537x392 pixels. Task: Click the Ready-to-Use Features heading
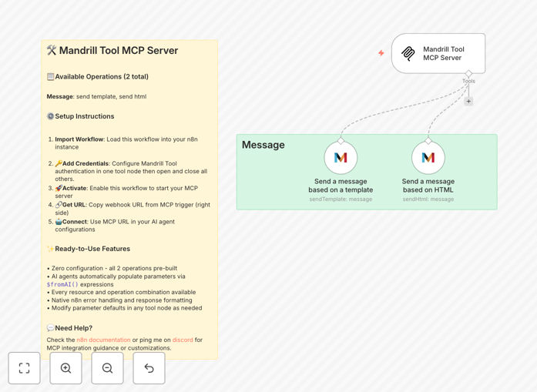tap(89, 249)
